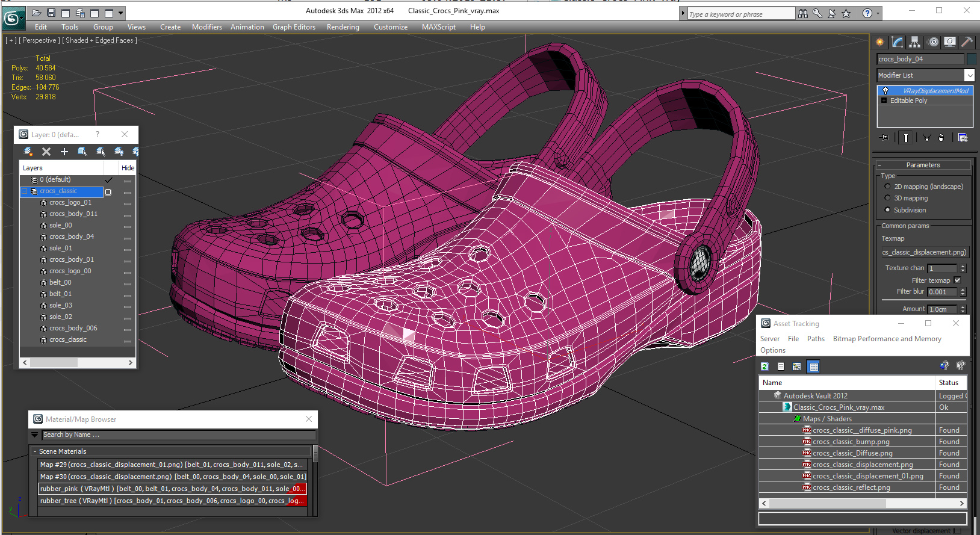Screen dimensions: 980x535
Task: Click the object color swatch beside crocs_body_04
Action: 971,59
